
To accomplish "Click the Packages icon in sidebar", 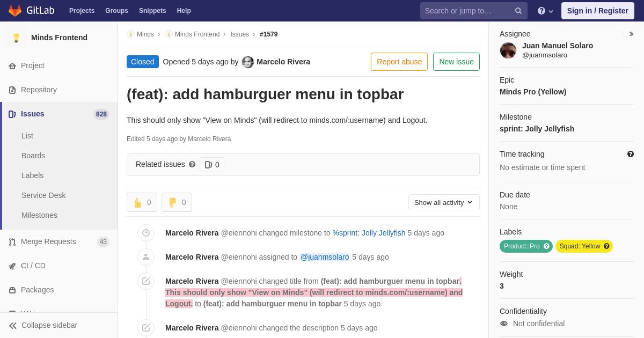I will tap(12, 290).
